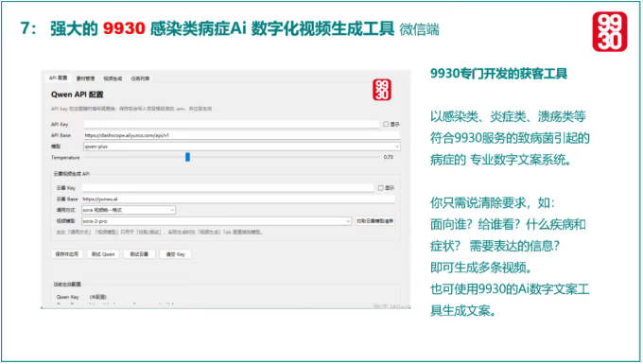
Task: Click the slide heading 9930专门开发的获客工具
Action: coord(498,74)
